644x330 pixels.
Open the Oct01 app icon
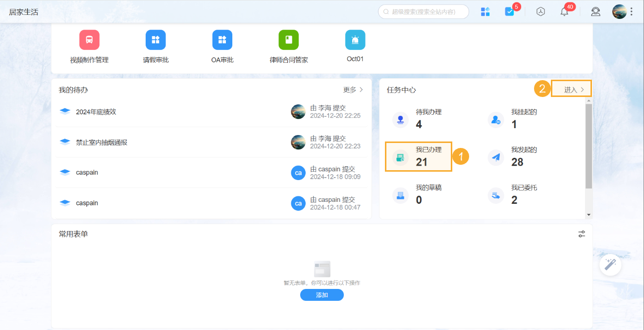tap(355, 40)
